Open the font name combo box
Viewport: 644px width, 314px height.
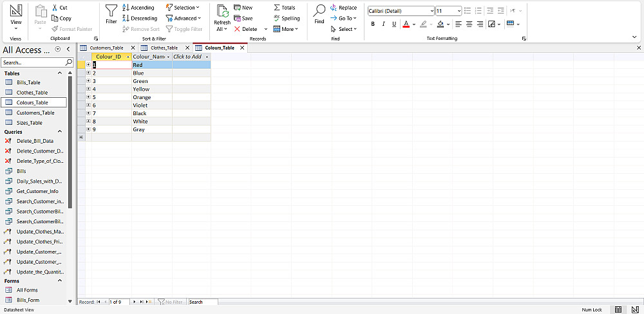[x=401, y=11]
